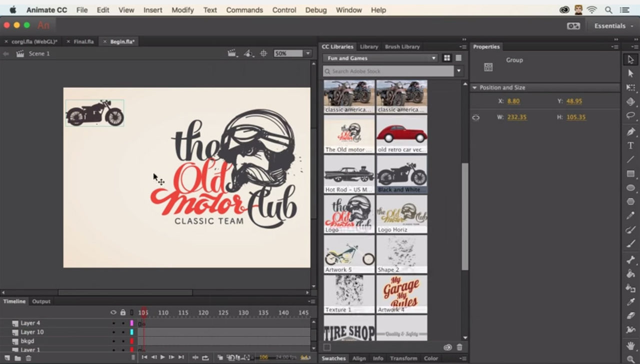Select the Lasso tool

click(x=629, y=115)
